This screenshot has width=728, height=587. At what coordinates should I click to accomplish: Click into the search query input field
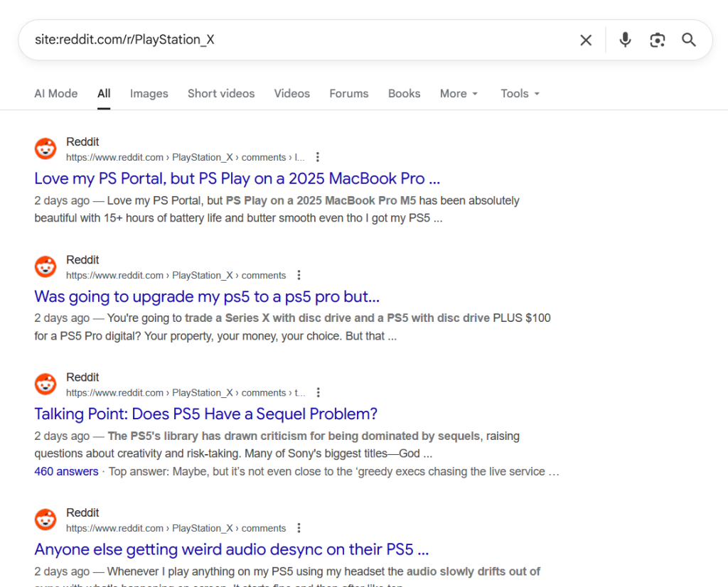tap(284, 40)
